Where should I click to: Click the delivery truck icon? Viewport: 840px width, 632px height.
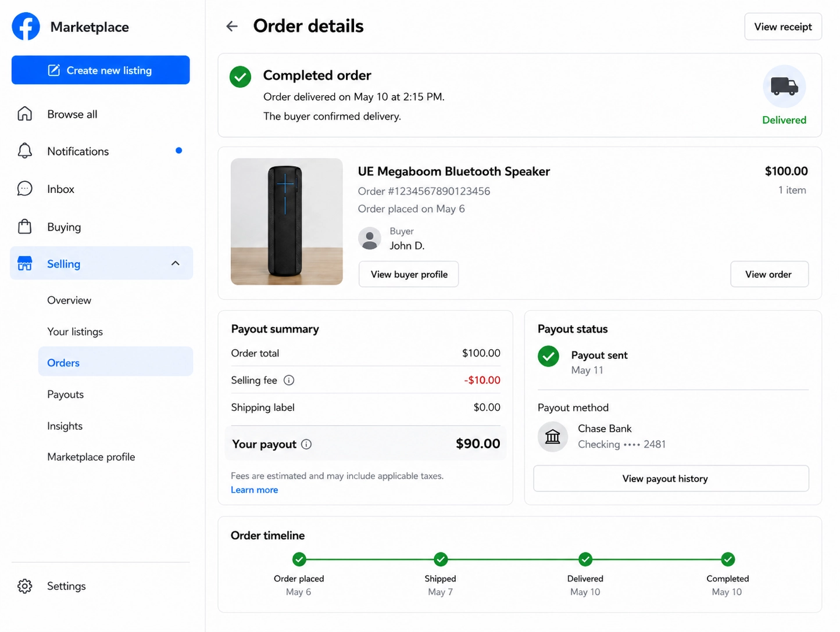784,86
